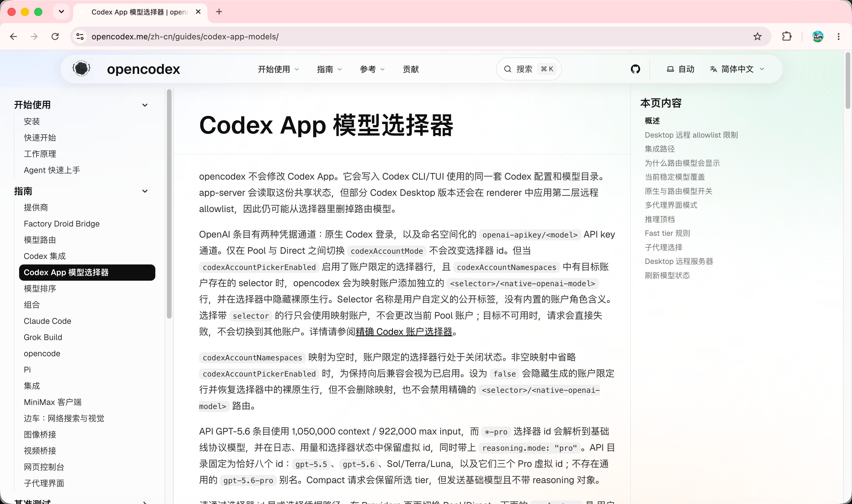
Task: Open the Chrome profile avatar
Action: click(818, 36)
